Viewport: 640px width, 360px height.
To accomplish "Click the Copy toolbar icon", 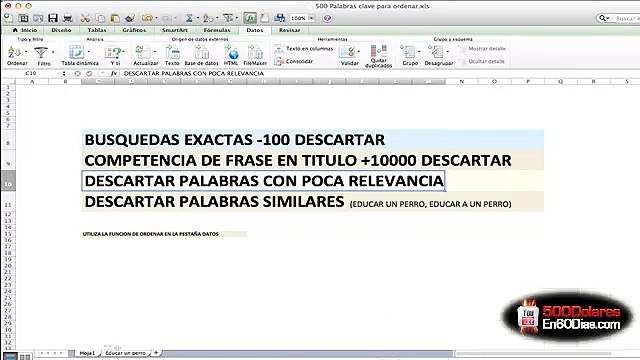I will tap(100, 18).
